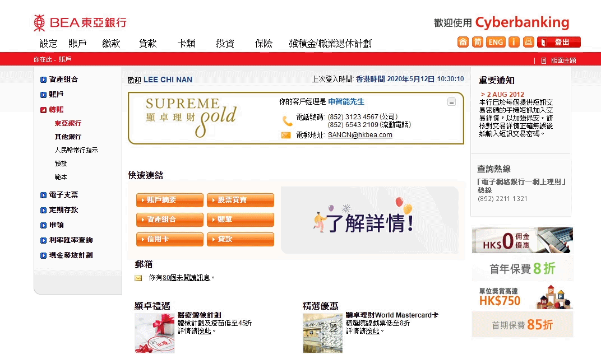
Task: Expand 現金發放計劃 in the sidebar
Action: click(67, 255)
